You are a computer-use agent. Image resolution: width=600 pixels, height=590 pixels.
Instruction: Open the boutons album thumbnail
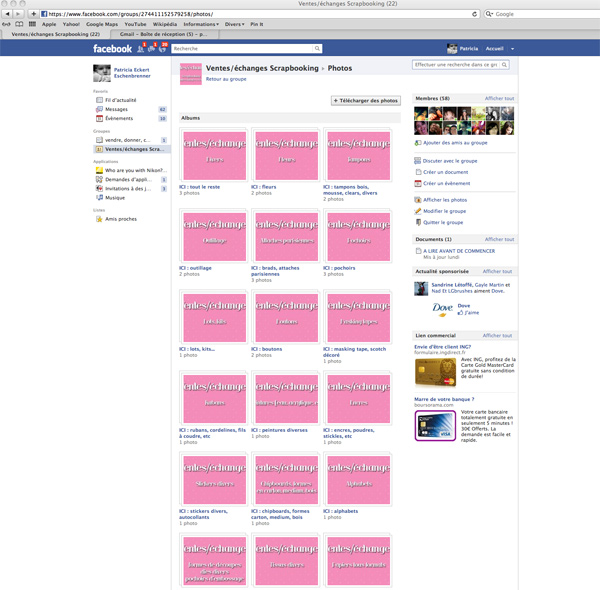(x=286, y=318)
